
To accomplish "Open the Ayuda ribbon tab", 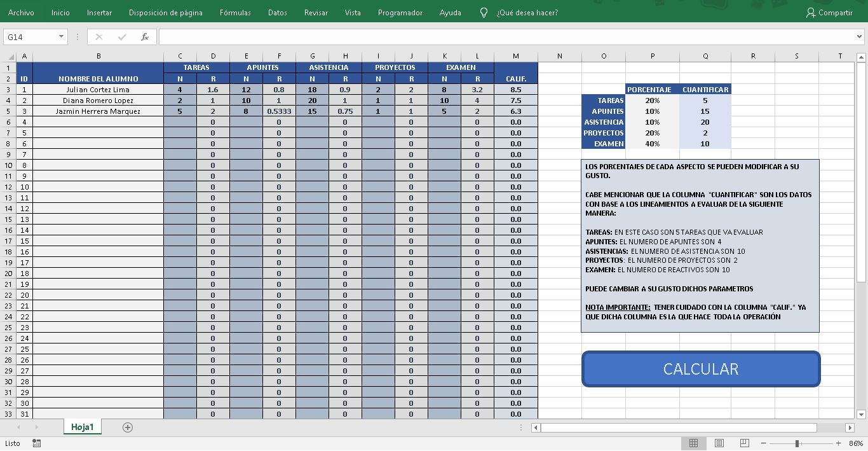I will point(451,12).
